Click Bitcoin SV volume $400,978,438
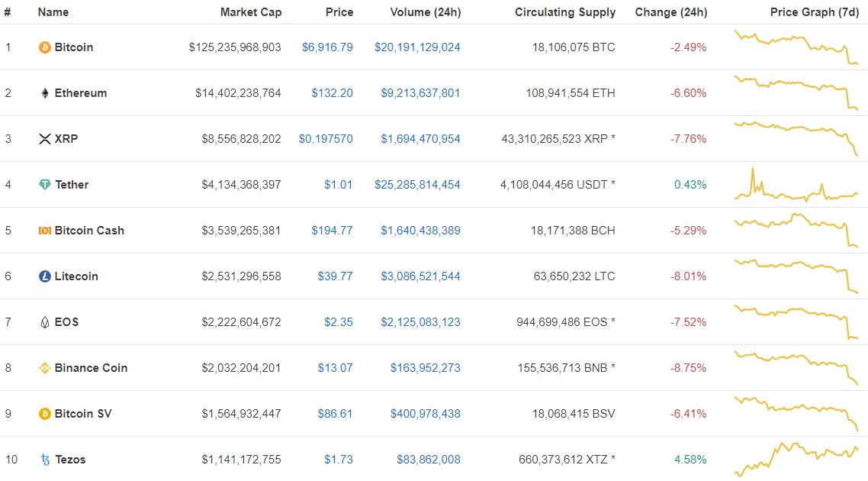 pos(425,414)
